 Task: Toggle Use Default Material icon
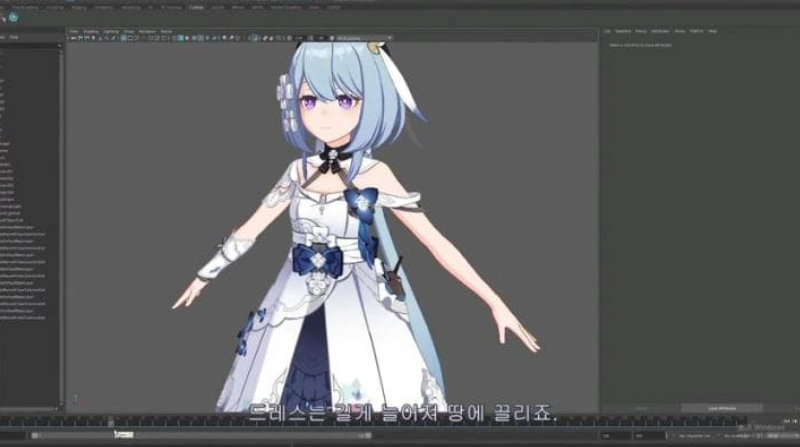tap(187, 38)
